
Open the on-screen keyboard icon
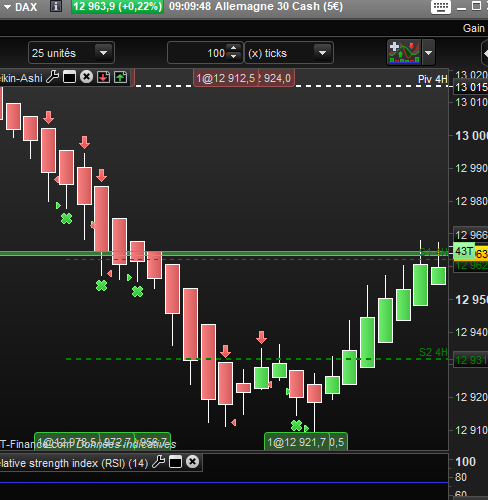tap(441, 7)
